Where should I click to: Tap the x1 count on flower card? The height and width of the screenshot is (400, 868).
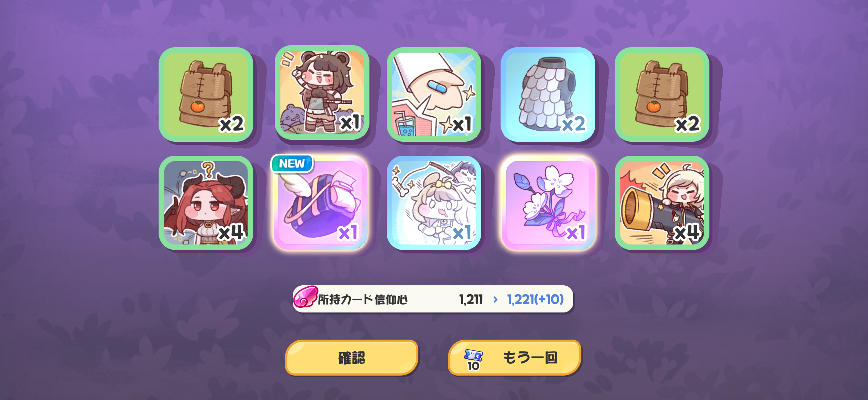click(576, 233)
